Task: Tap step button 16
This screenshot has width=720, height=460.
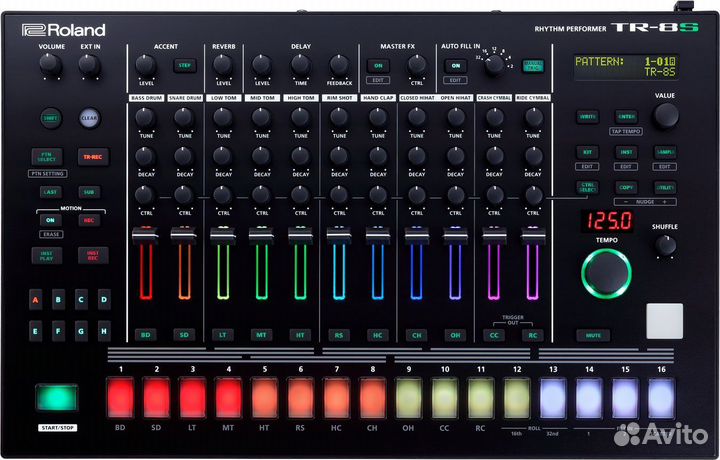Action: click(661, 398)
